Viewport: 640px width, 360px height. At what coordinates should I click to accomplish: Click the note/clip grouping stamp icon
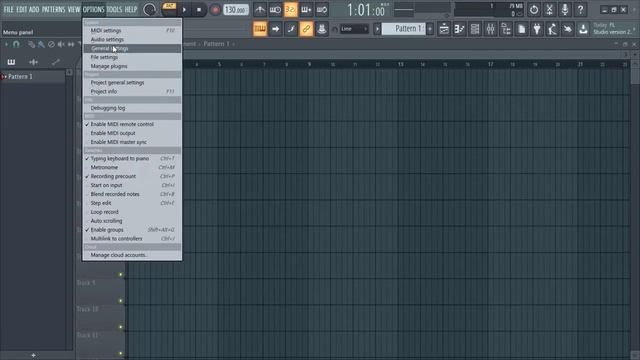[322, 29]
